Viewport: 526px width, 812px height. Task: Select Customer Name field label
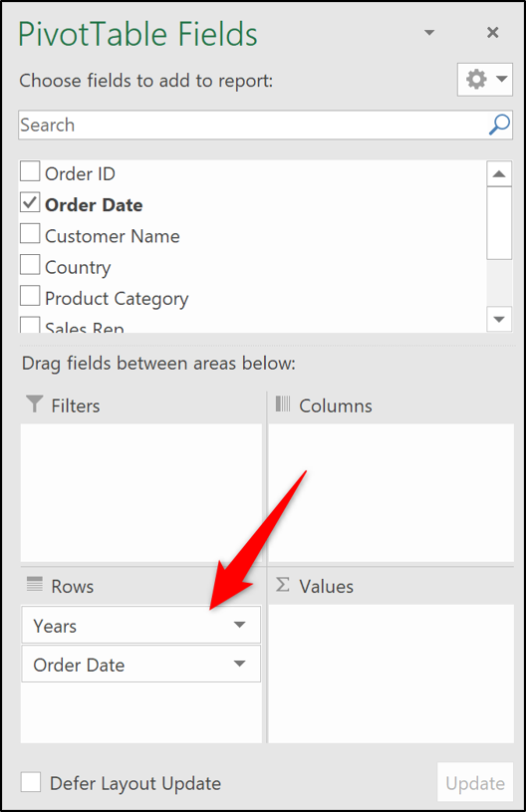point(113,236)
